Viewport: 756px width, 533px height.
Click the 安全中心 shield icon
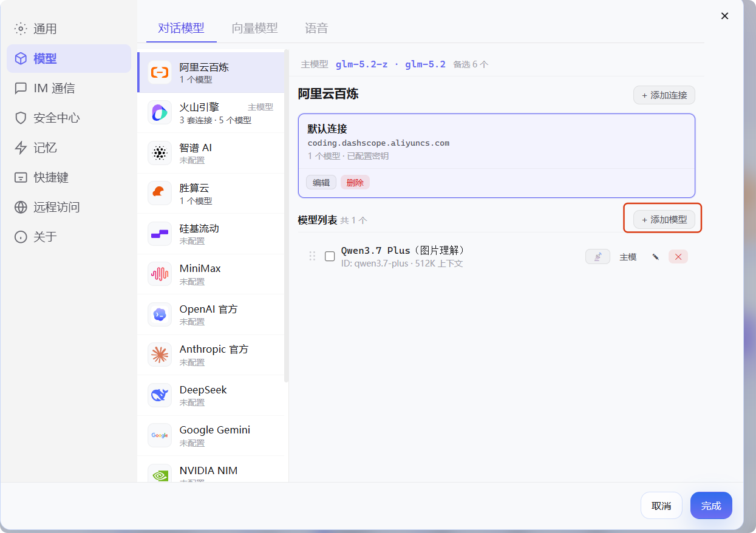[x=21, y=118]
